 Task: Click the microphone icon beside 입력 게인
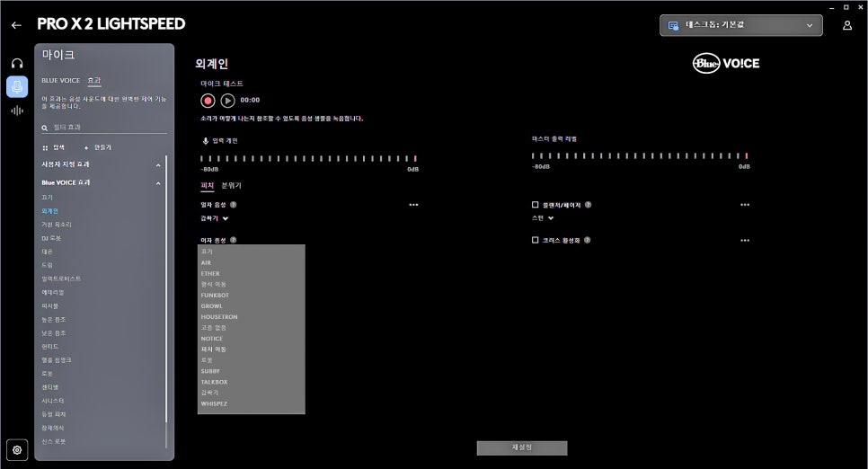pos(206,141)
